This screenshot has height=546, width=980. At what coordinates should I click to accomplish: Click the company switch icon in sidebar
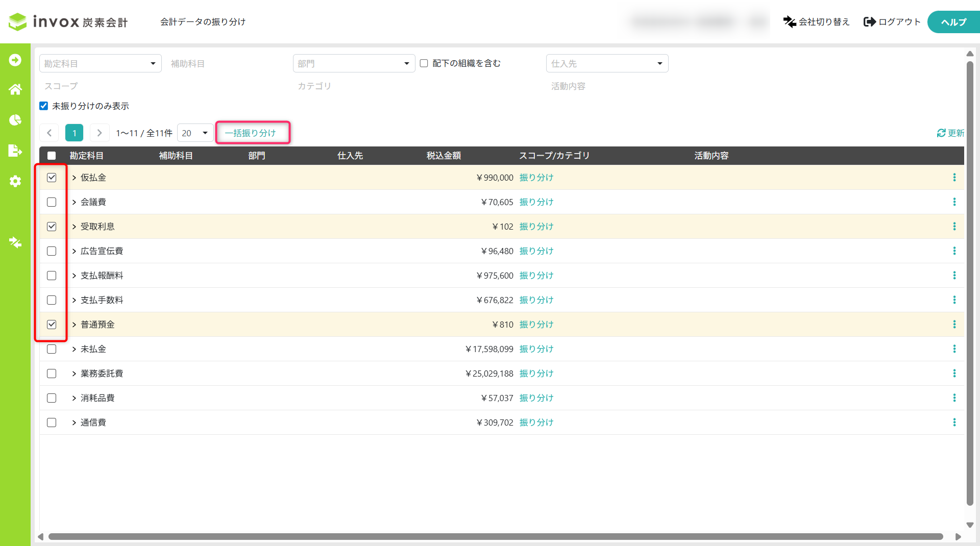(x=15, y=242)
